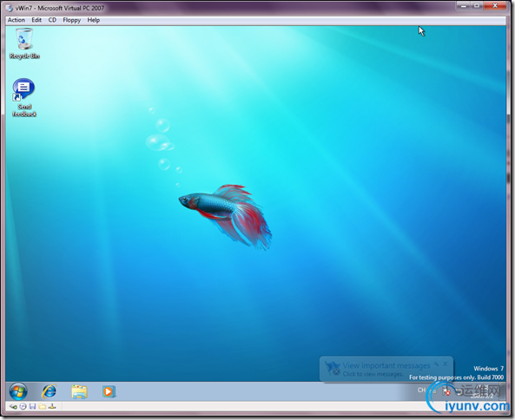Select the Recycle Bin desktop icon
515x420 pixels.
pyautogui.click(x=24, y=43)
